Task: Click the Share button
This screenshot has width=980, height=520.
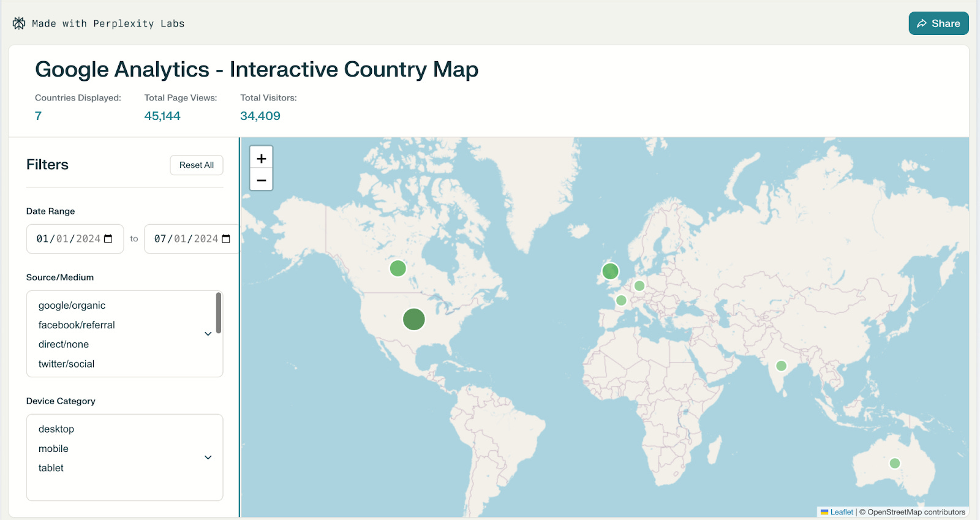Action: point(938,23)
